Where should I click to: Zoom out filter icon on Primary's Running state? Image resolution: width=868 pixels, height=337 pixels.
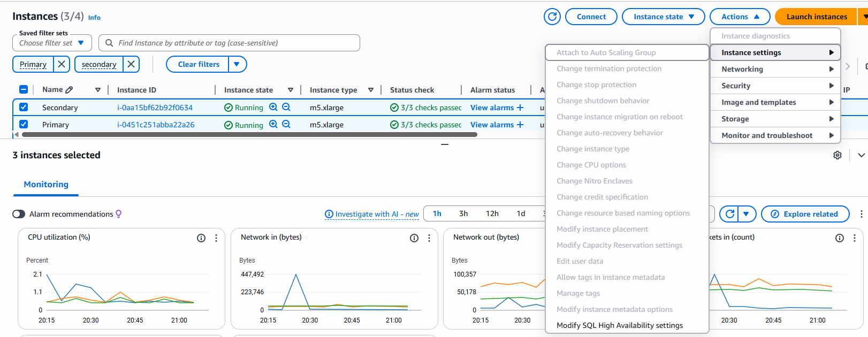(286, 124)
